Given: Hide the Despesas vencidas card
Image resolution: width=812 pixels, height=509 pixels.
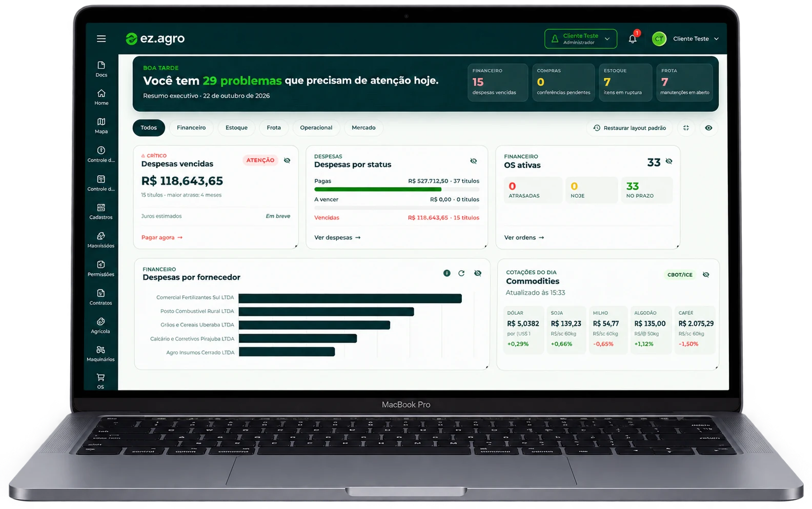Looking at the screenshot, I should tap(287, 160).
